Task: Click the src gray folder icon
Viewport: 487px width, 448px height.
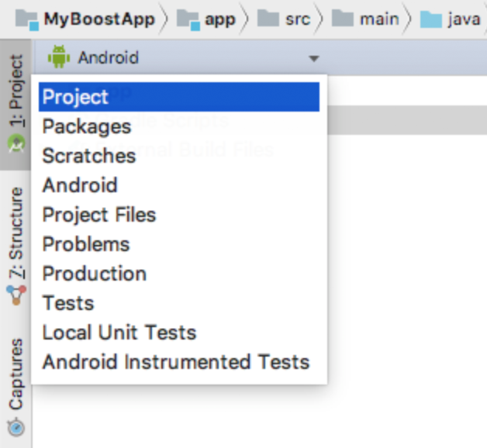Action: 268,19
